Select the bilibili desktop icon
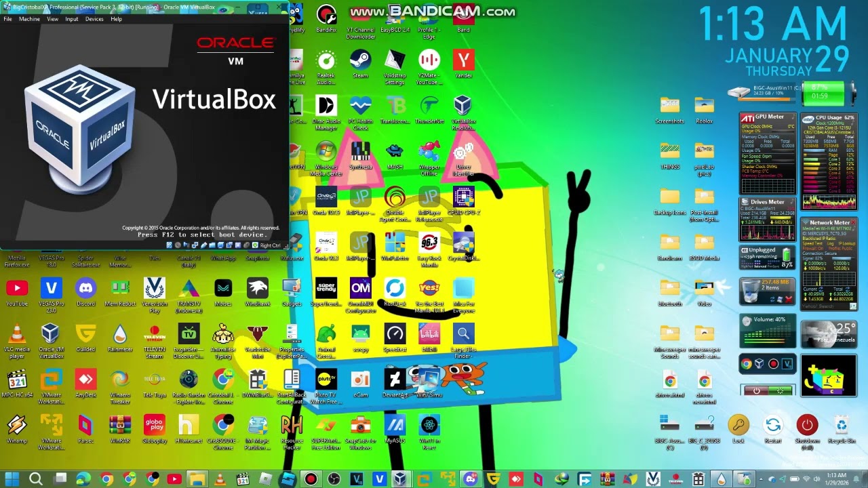 coord(429,338)
